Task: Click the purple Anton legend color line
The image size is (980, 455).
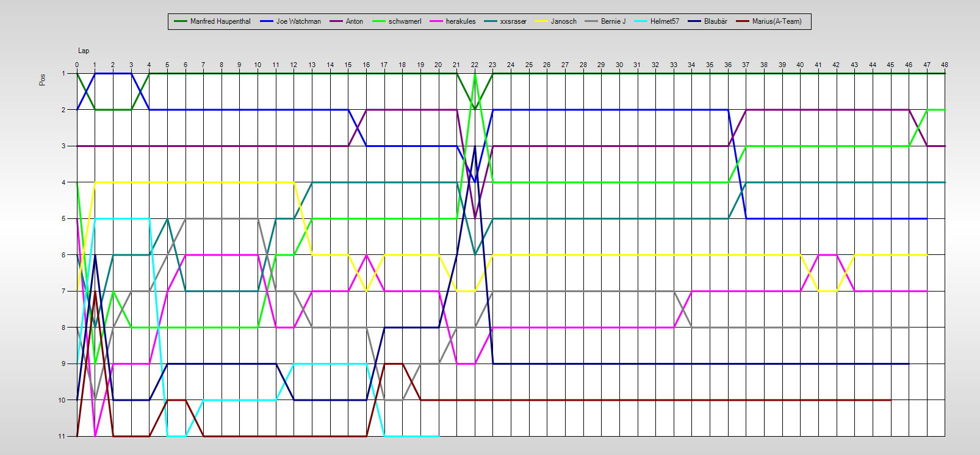Action: [x=336, y=21]
